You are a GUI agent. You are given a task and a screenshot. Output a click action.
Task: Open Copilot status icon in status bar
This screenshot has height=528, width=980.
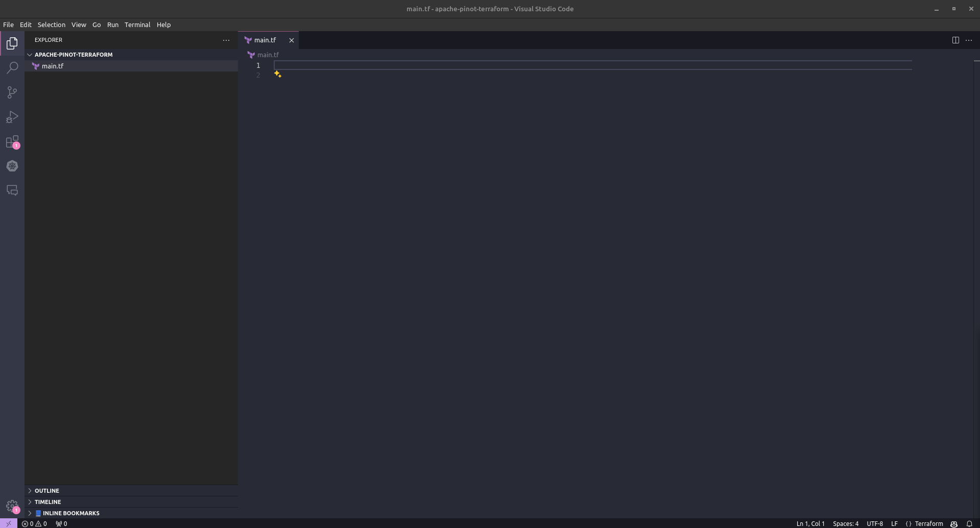tap(954, 523)
